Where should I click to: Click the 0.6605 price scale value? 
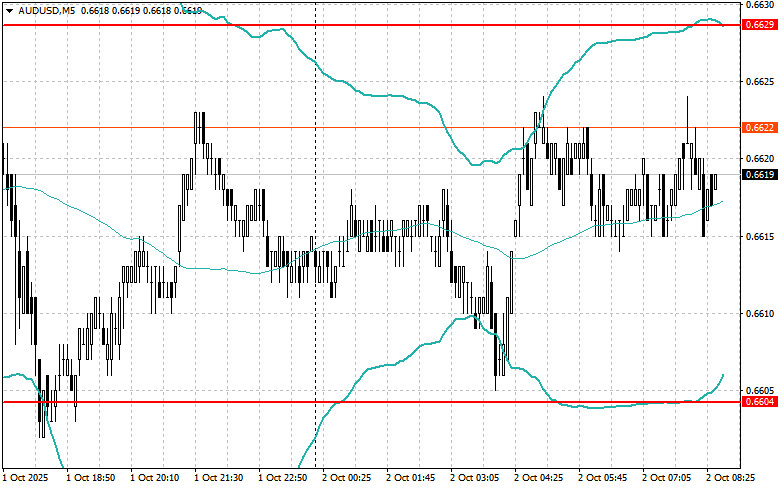click(760, 390)
